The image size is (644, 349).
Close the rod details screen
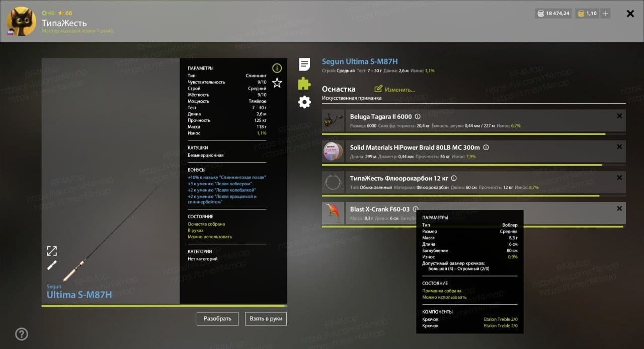click(630, 14)
